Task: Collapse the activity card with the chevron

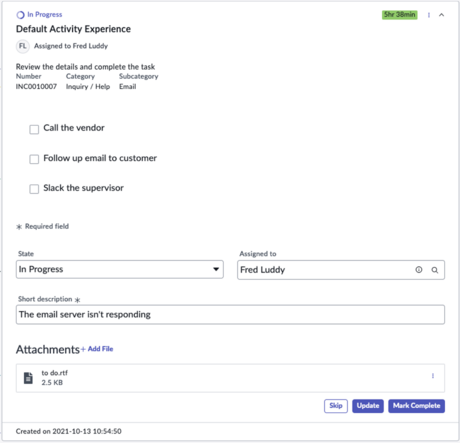Action: point(441,15)
